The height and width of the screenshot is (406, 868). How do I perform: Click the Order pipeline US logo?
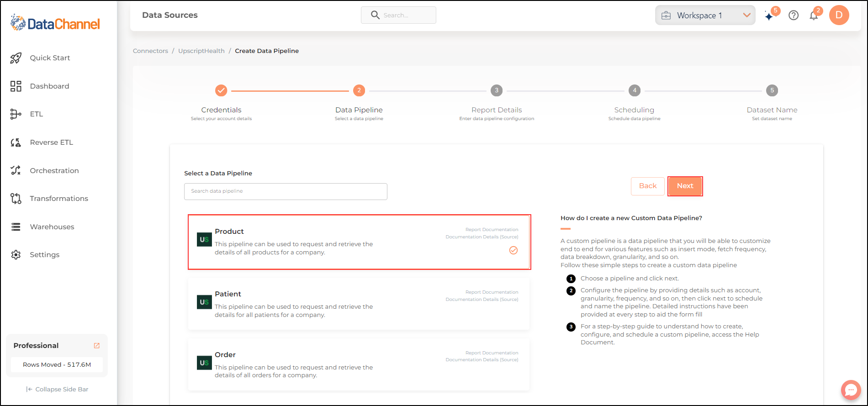(x=204, y=363)
